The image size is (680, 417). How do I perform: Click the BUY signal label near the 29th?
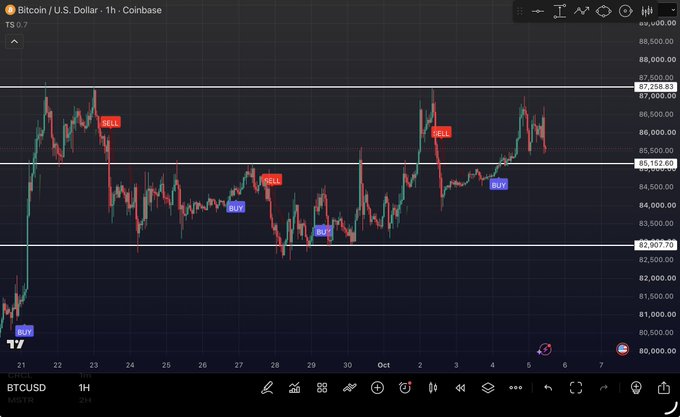tap(323, 231)
